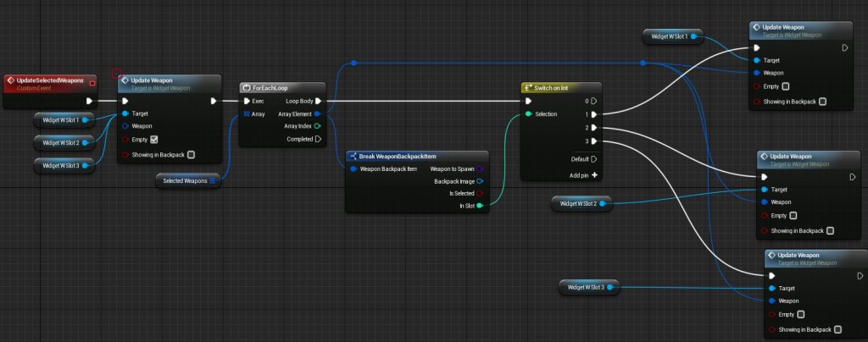868x342 pixels.
Task: Click the struct icon in Break WeaponBackpackItem header
Action: (353, 157)
